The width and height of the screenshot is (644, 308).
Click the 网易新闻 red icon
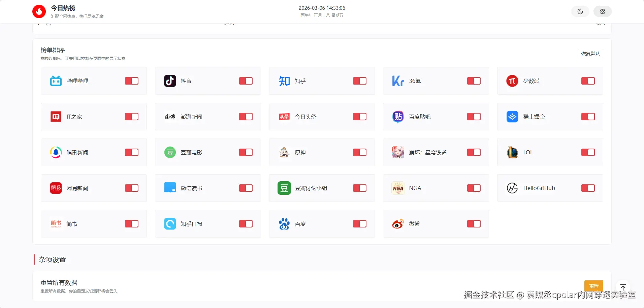56,188
